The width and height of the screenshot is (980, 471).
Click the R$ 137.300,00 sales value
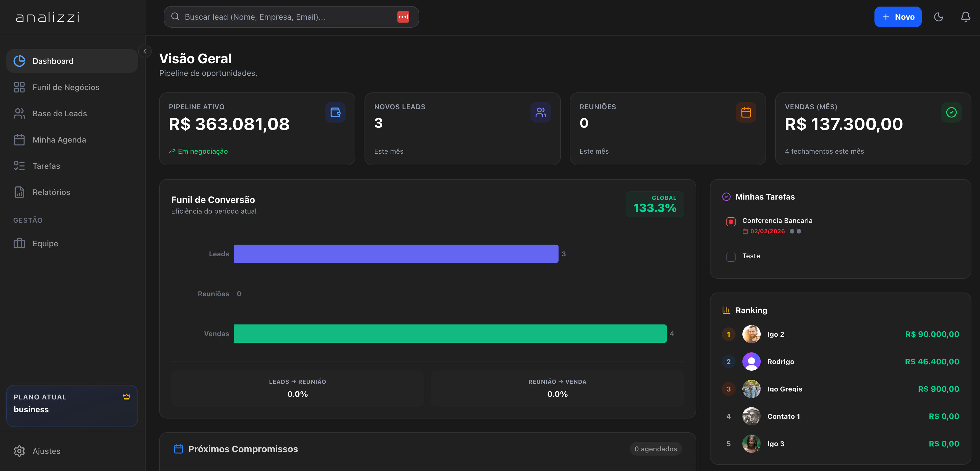tap(844, 124)
